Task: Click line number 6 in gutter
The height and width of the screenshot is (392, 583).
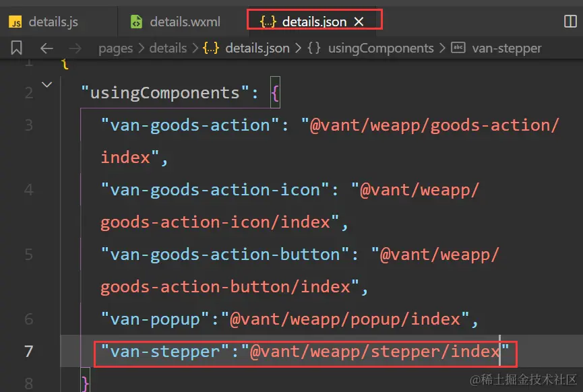Action: pos(28,319)
